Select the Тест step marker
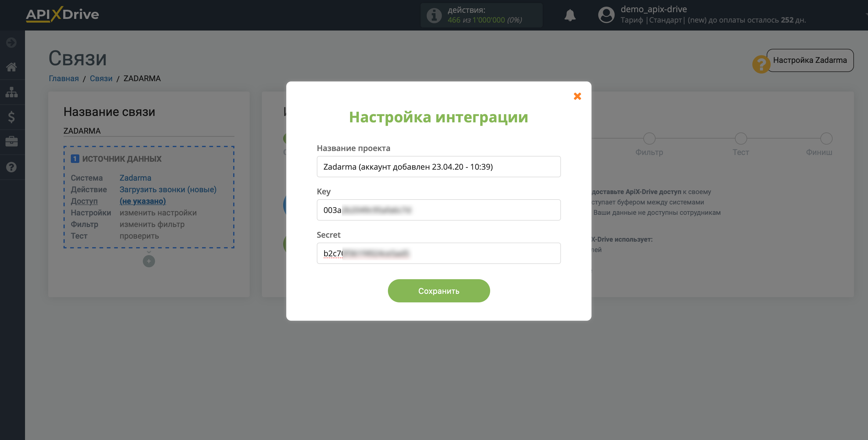 [741, 139]
